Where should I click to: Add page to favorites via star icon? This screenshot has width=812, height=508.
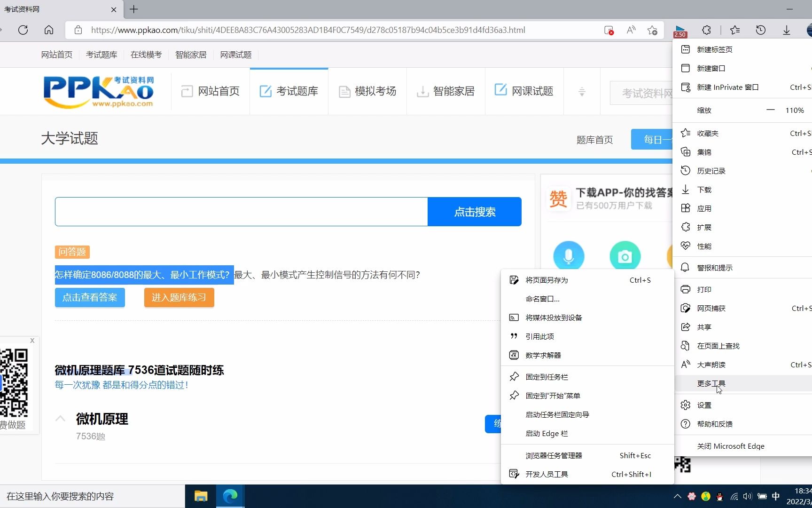[652, 30]
